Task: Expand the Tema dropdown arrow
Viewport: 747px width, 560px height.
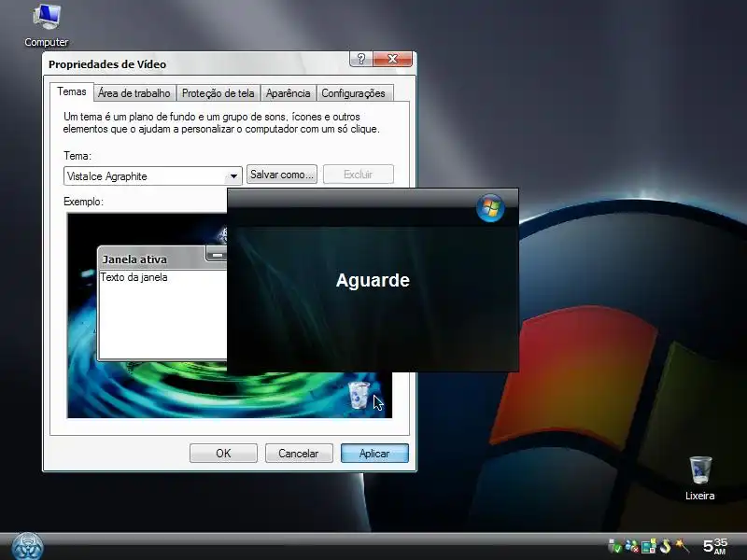Action: [233, 176]
